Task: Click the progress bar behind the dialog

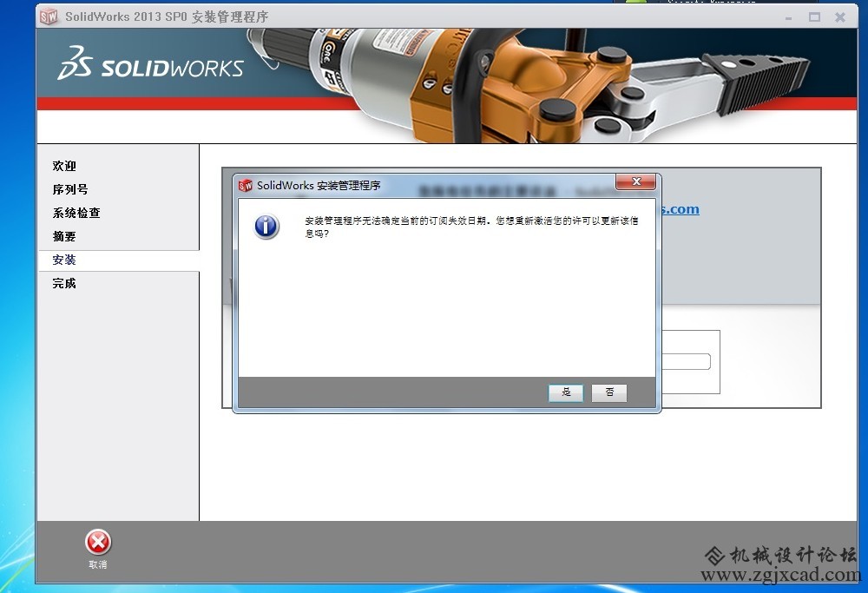Action: click(x=686, y=361)
